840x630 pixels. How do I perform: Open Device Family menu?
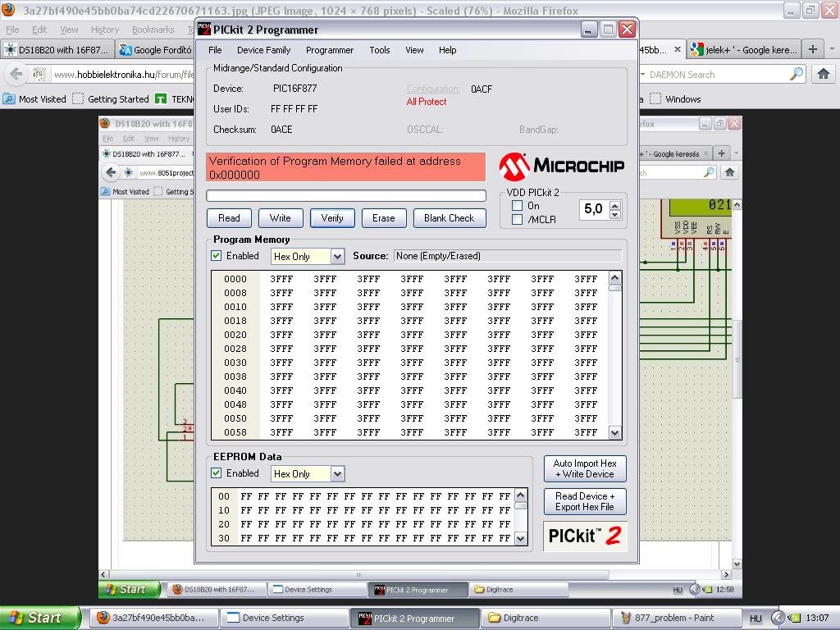[263, 50]
